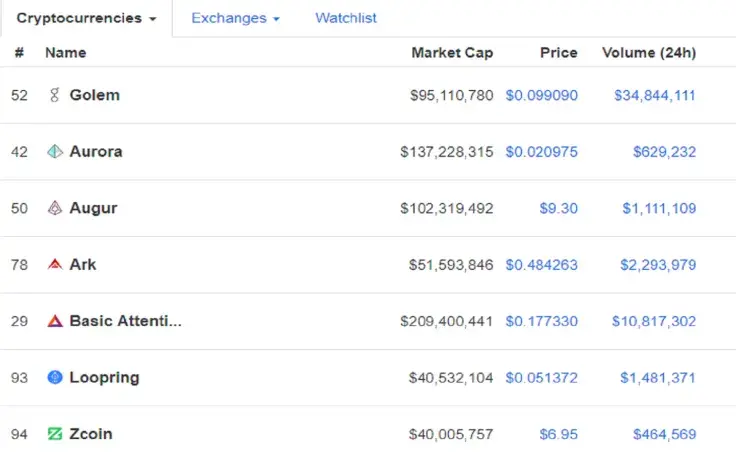
Task: Click the Zcoin logo icon
Action: (55, 434)
